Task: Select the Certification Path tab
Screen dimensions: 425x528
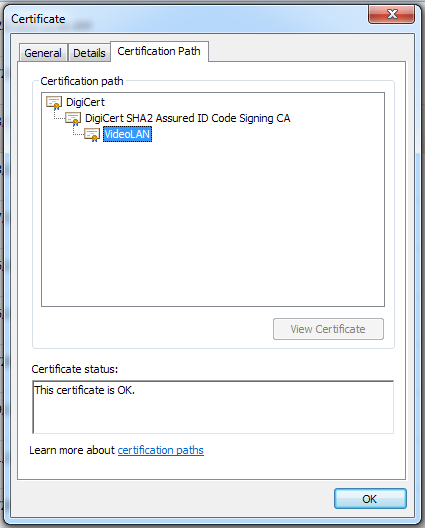Action: [x=159, y=51]
